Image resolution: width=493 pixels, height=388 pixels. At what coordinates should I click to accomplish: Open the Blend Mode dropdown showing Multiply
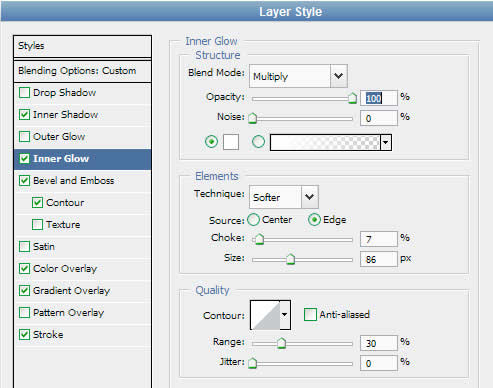(x=298, y=76)
